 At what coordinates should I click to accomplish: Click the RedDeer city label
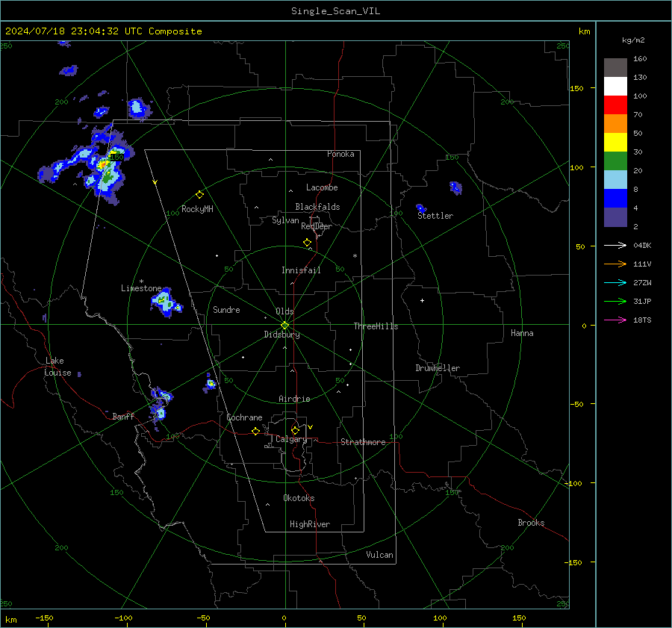coord(317,226)
